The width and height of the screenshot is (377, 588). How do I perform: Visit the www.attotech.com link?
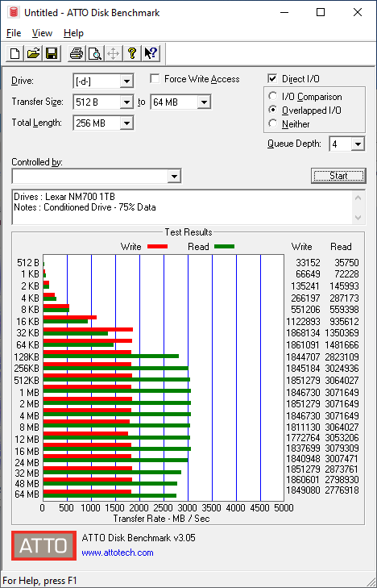click(118, 553)
